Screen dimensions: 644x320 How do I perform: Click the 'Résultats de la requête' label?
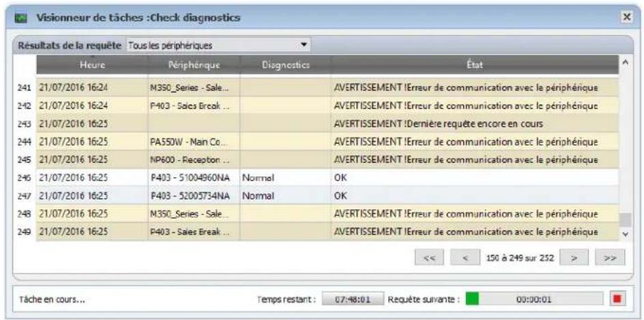coord(70,46)
